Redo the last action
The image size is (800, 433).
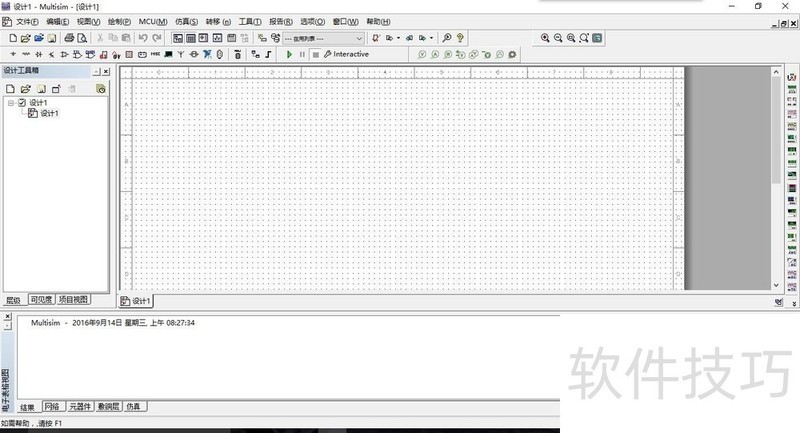coord(157,38)
